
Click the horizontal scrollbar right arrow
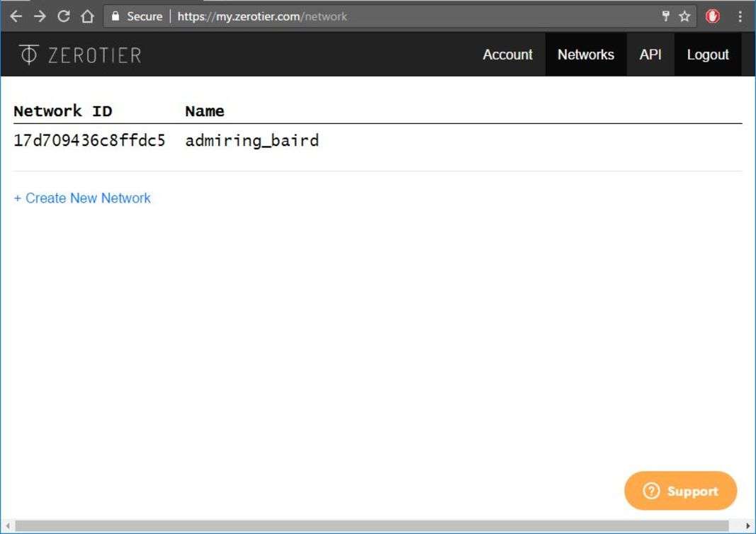tap(748, 526)
